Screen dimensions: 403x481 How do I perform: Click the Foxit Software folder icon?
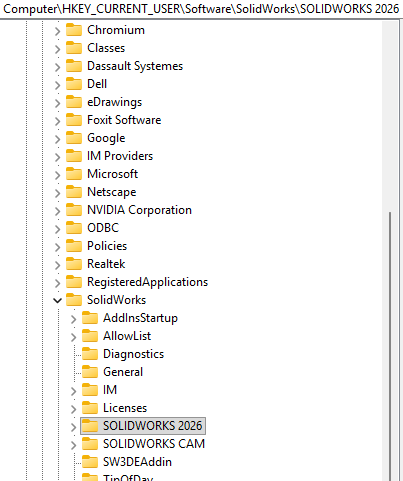(74, 120)
